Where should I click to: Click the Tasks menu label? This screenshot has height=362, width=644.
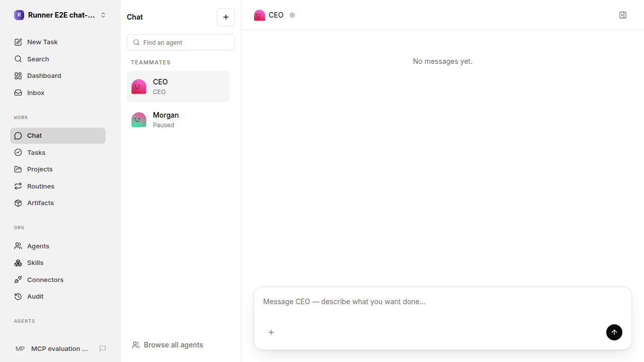click(36, 153)
